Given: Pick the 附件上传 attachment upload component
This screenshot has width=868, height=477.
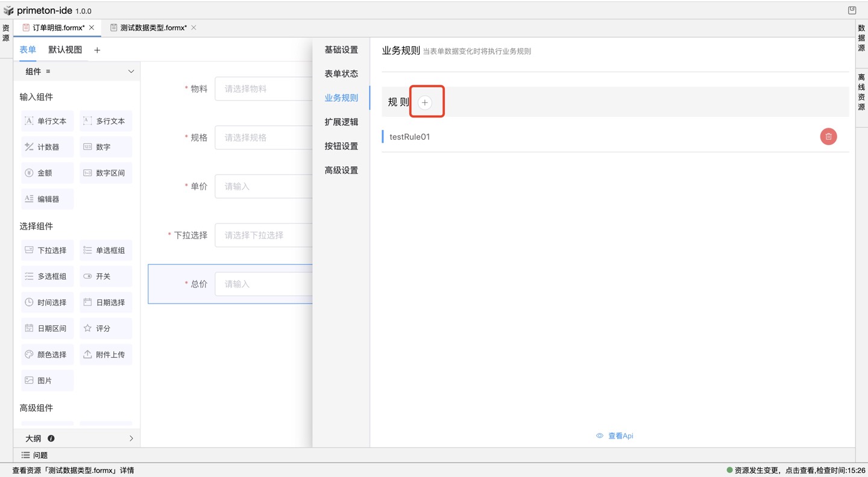Looking at the screenshot, I should tap(105, 354).
